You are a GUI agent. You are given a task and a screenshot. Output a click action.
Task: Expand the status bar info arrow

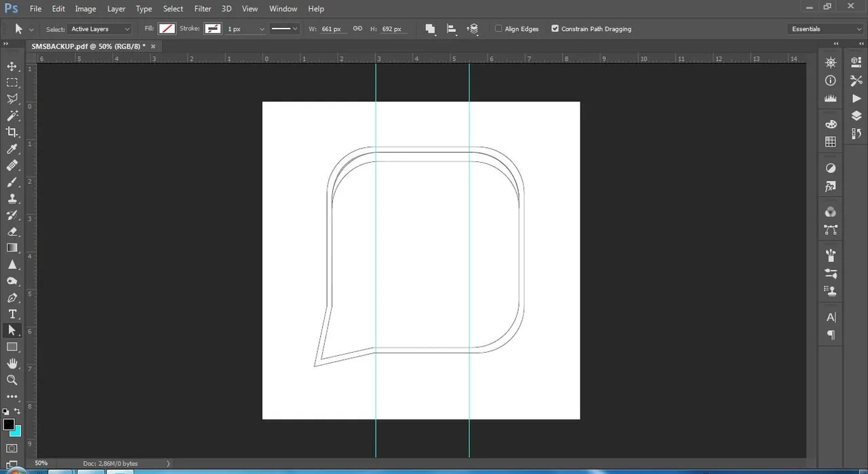pos(168,464)
